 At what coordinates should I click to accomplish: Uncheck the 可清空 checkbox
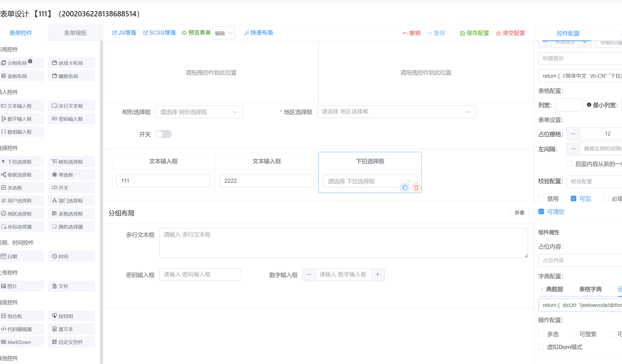click(x=541, y=211)
